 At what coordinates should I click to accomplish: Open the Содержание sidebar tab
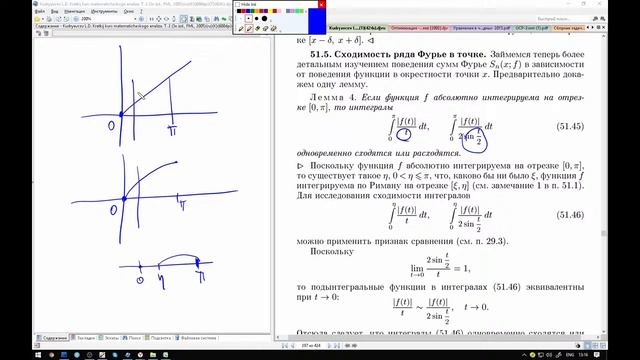pyautogui.click(x=52, y=338)
